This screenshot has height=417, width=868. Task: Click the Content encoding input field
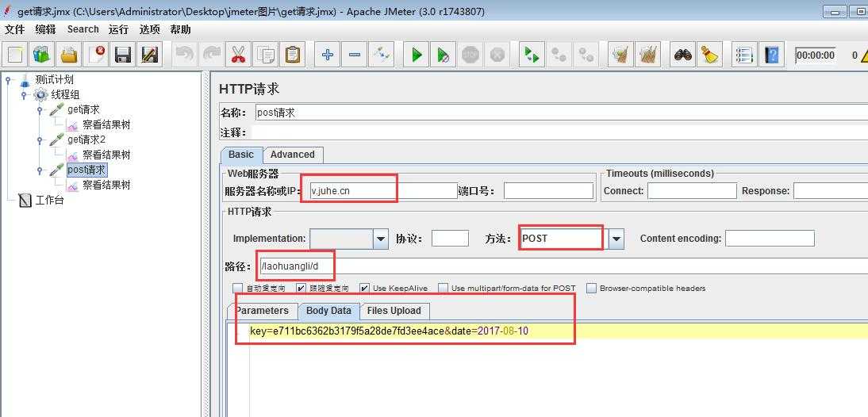770,239
